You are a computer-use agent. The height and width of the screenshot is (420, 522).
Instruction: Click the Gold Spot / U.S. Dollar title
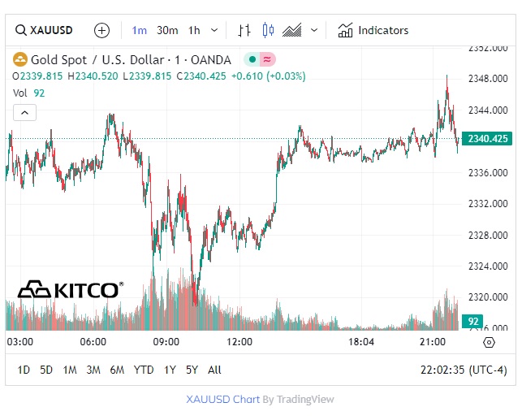pos(131,60)
